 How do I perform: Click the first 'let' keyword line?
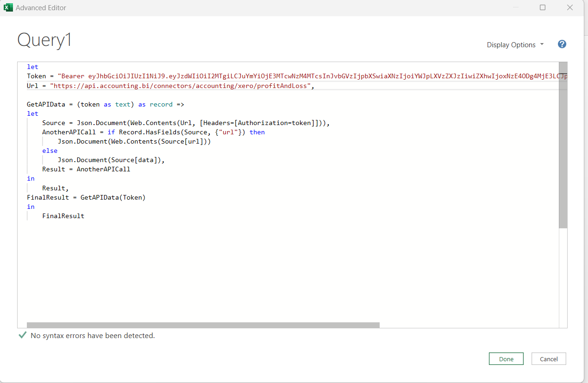tap(32, 67)
